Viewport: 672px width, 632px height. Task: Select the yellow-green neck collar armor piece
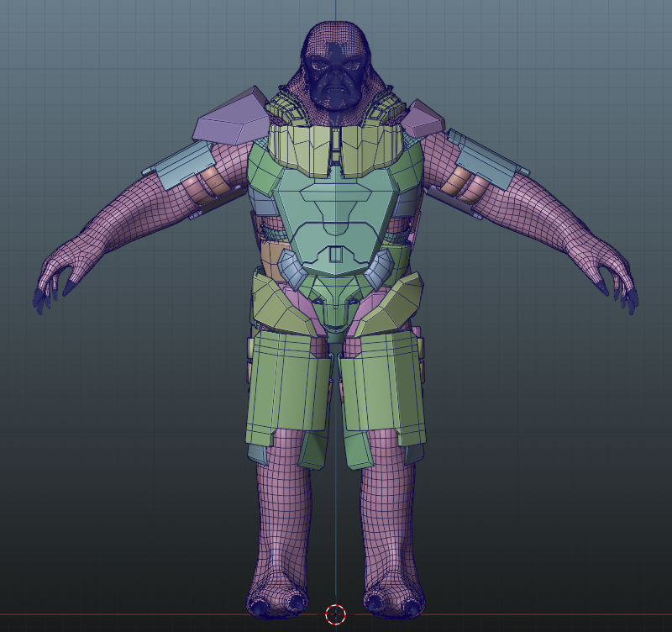click(335, 150)
